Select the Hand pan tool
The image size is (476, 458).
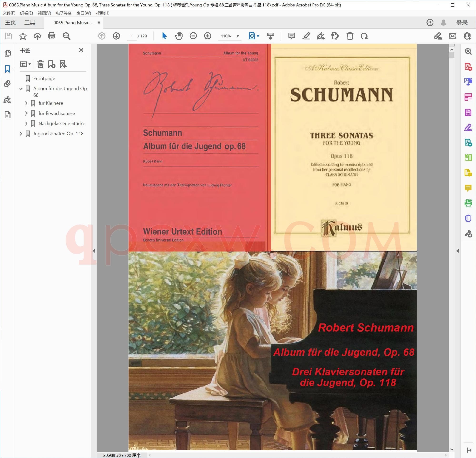179,36
